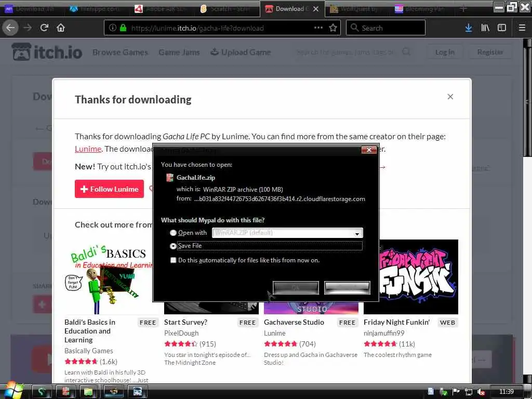
Task: Close the Thanks for downloading popup
Action: pos(450,97)
